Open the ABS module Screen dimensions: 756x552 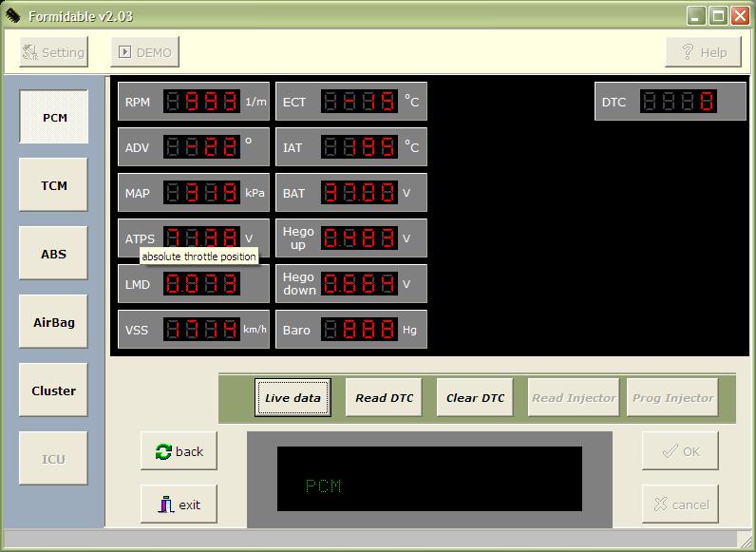(x=54, y=254)
